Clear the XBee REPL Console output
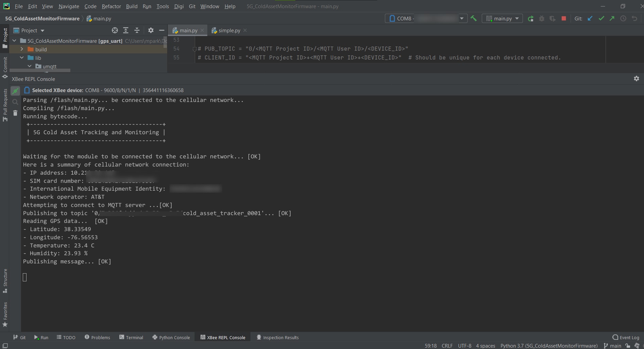This screenshot has width=644, height=349. click(15, 113)
